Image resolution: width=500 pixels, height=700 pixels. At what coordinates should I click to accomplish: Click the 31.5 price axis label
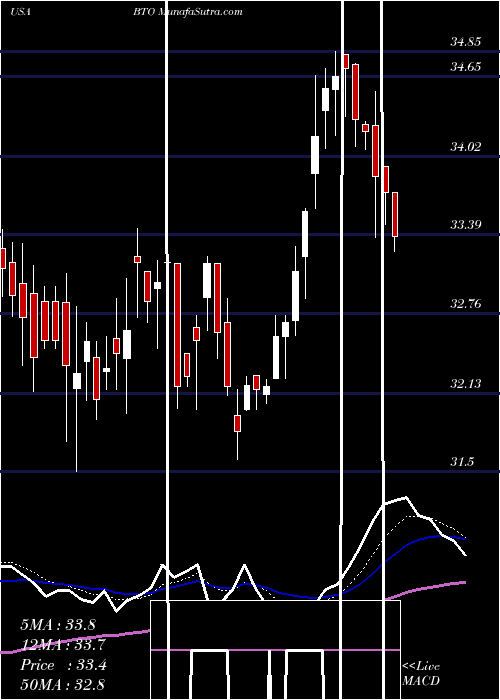tap(462, 462)
